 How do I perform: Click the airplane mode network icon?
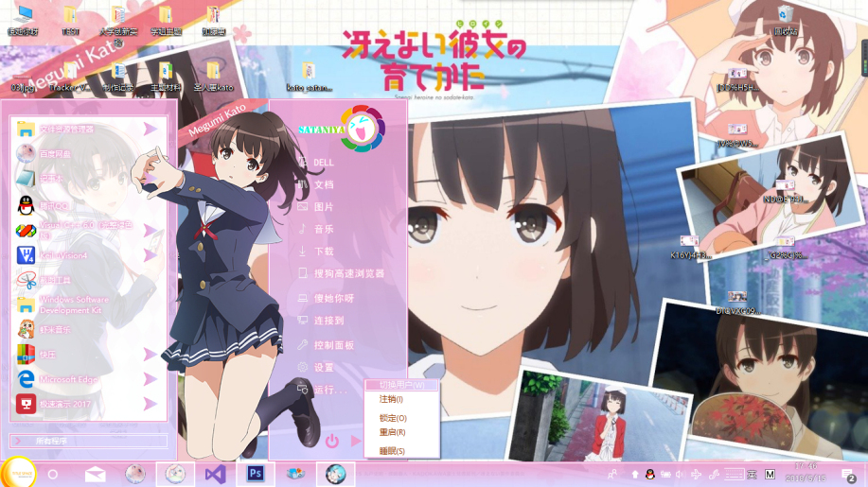[x=697, y=475]
